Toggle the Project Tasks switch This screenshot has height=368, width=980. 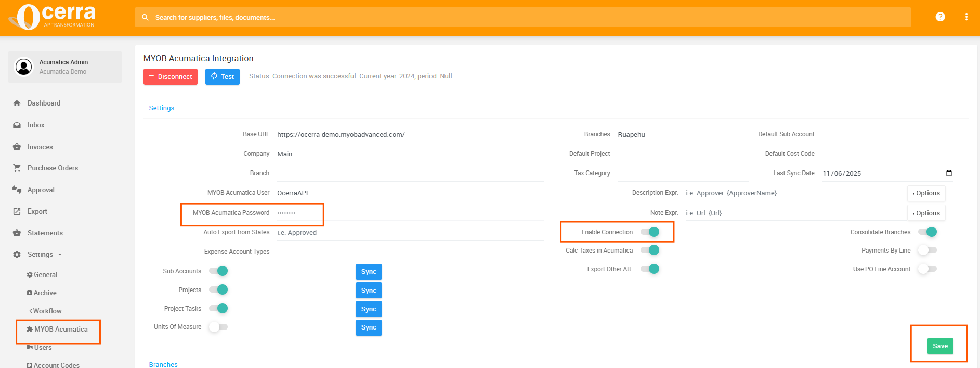coord(218,308)
